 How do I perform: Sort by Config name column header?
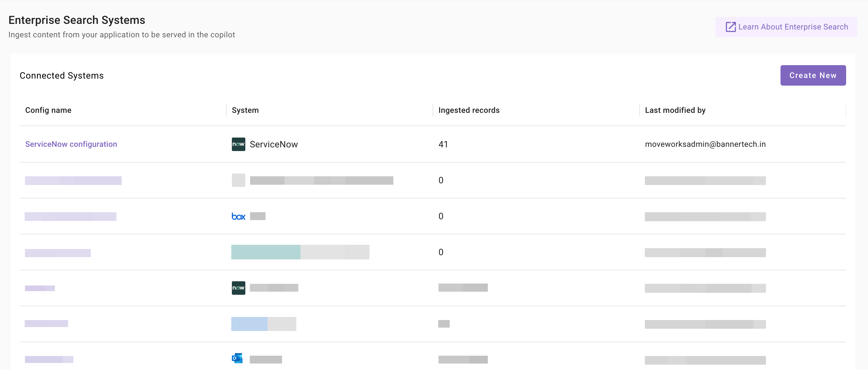coord(48,110)
